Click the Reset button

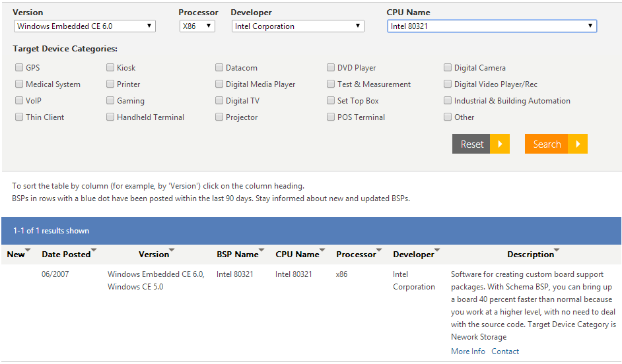click(481, 144)
